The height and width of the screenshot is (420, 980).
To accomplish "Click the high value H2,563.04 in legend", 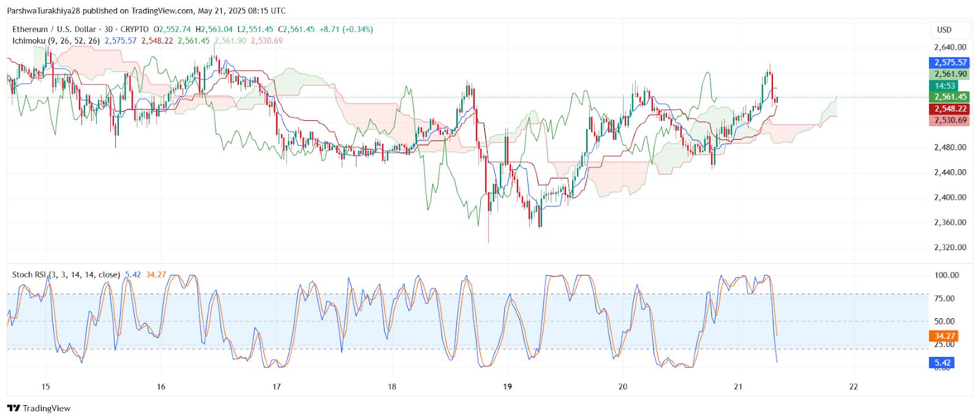I will click(x=214, y=29).
